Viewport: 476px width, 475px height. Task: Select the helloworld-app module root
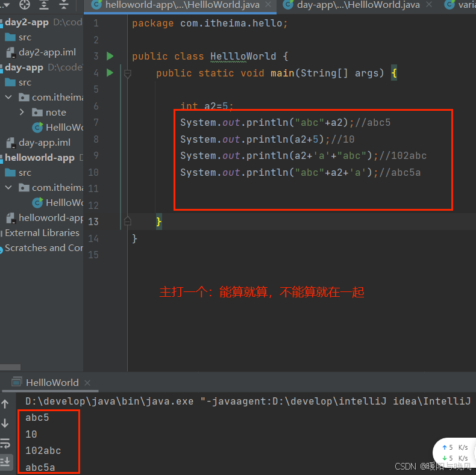click(x=39, y=158)
